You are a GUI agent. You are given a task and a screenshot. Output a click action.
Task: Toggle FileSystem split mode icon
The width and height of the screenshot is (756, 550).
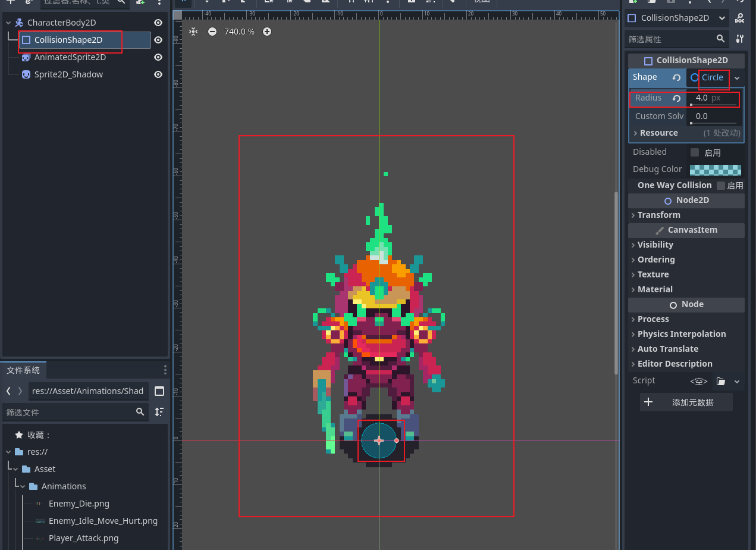159,391
